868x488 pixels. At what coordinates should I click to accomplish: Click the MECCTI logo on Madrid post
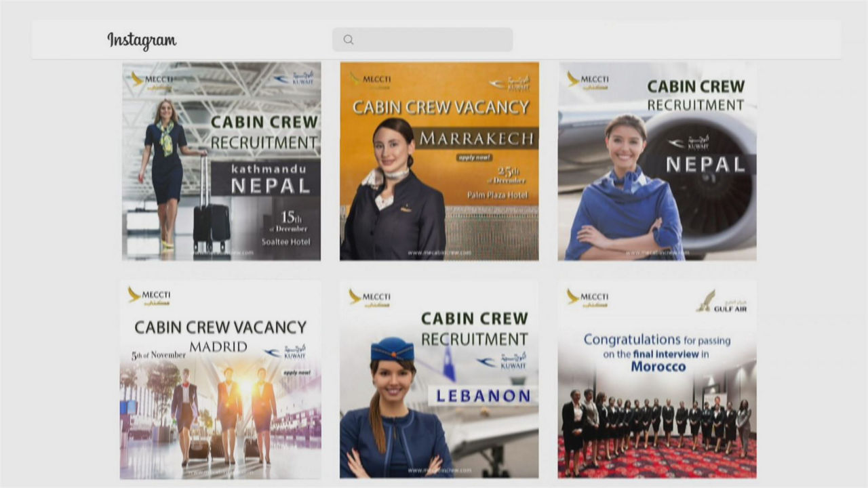(x=149, y=296)
